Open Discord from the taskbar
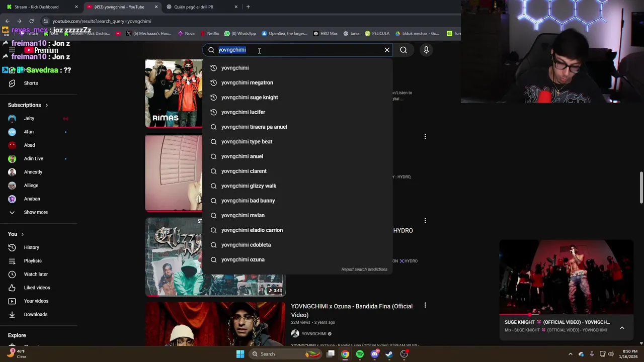 [x=374, y=354]
